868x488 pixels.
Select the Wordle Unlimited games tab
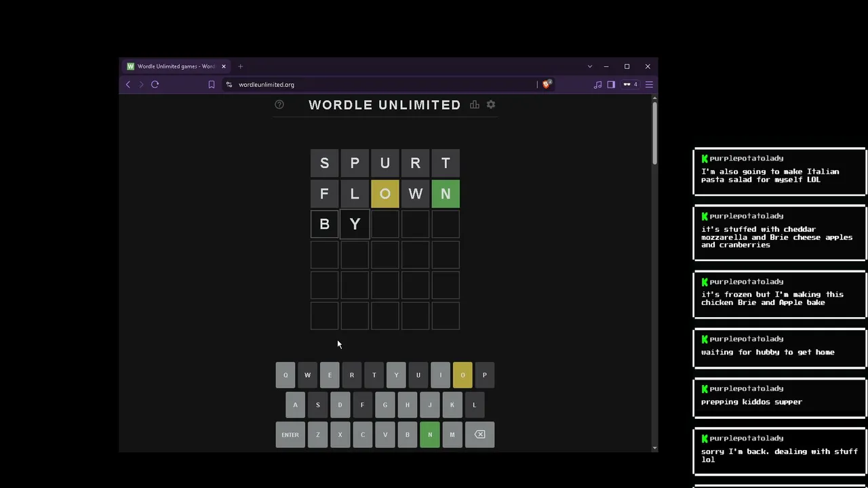(176, 66)
